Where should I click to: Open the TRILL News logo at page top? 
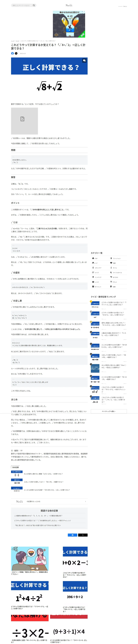(x=69, y=5)
